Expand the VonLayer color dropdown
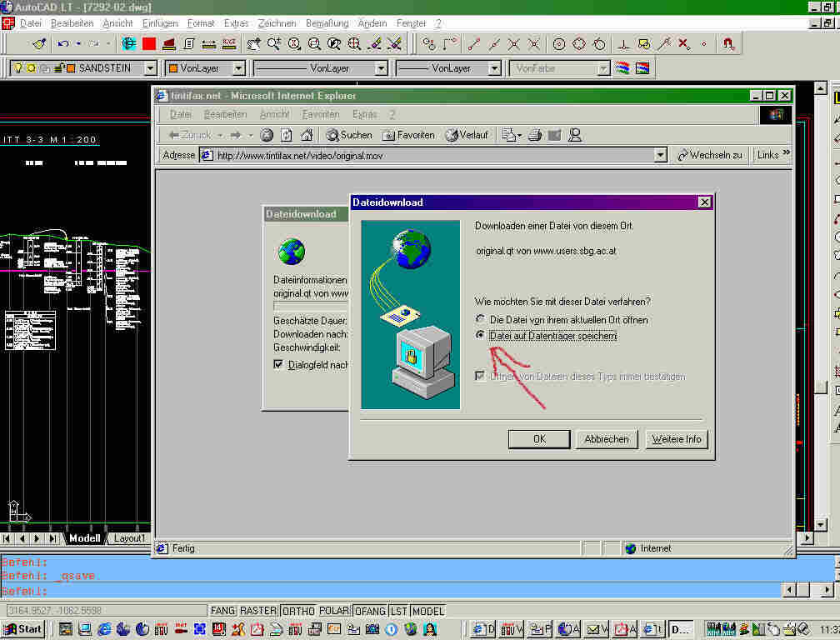The width and height of the screenshot is (840, 640). (x=238, y=68)
